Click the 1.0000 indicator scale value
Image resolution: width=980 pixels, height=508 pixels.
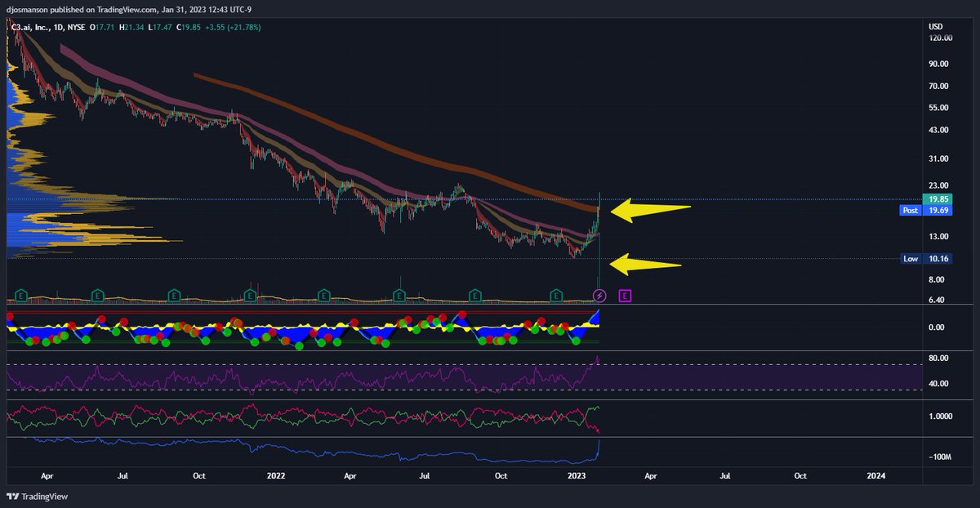(x=940, y=416)
